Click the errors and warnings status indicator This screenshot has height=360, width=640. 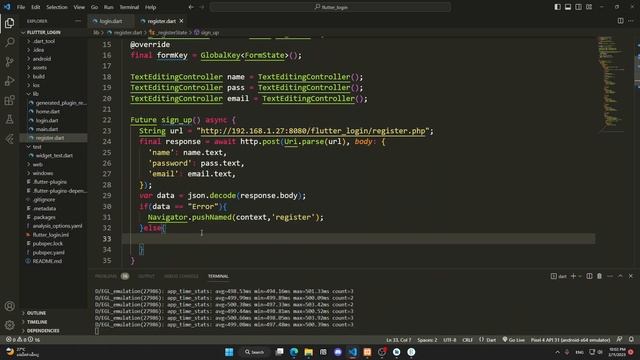coord(23,340)
